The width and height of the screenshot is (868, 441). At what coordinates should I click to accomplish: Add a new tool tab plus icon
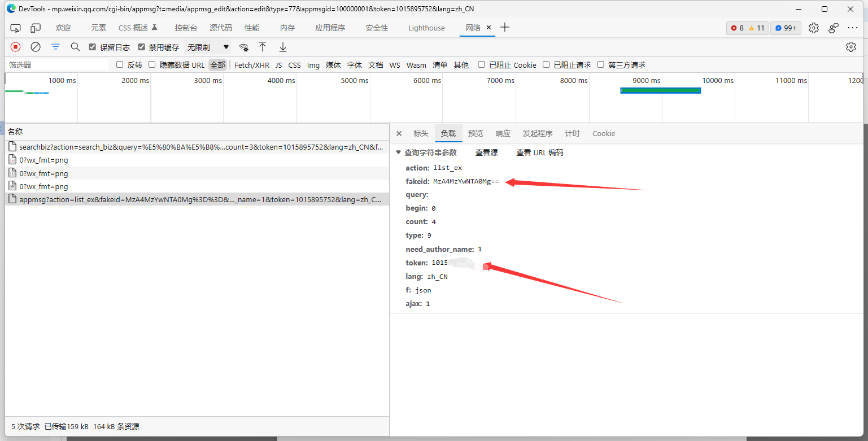tap(505, 27)
